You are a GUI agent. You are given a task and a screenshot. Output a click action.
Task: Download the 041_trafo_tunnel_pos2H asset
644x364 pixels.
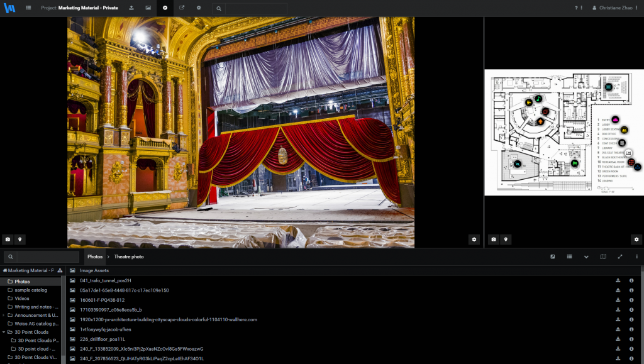pyautogui.click(x=618, y=280)
